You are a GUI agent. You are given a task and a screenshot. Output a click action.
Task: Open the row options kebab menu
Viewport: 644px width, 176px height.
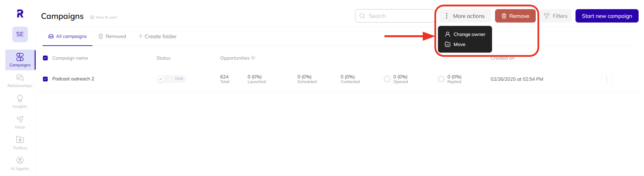tap(607, 79)
